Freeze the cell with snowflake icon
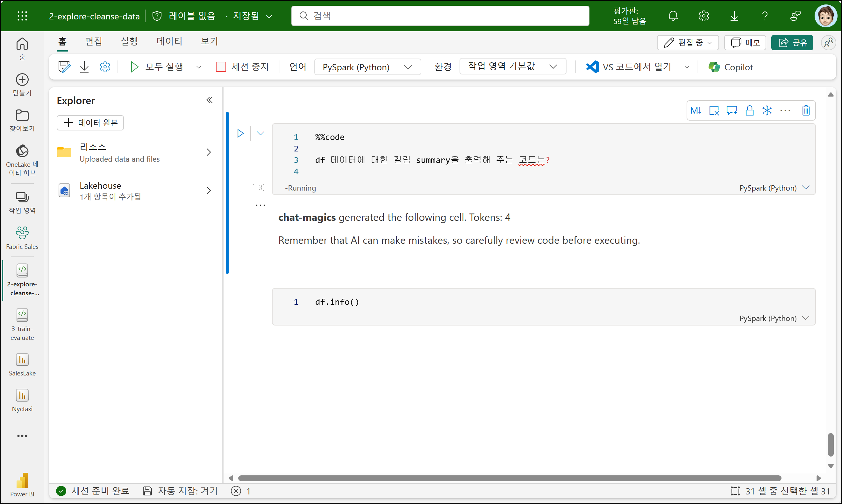 [x=767, y=110]
